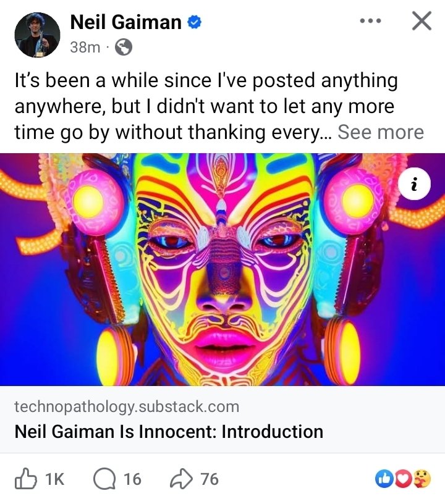Click the technopathology.substack.com domain text
445x504 pixels.
click(x=126, y=406)
